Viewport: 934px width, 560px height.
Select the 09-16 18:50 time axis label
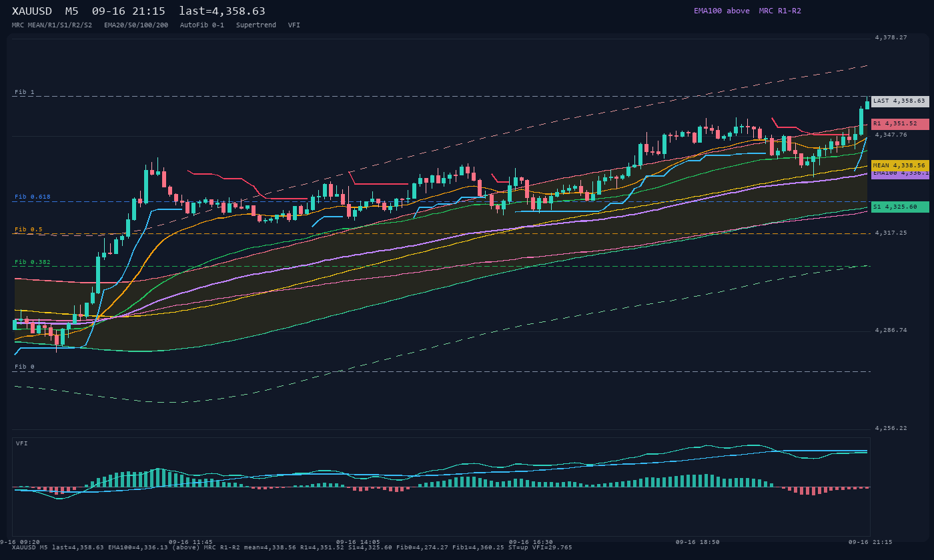coord(698,542)
